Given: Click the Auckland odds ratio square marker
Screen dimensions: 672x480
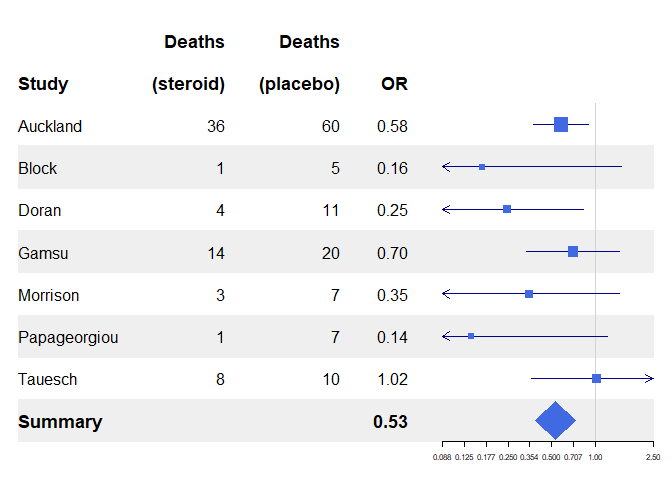Looking at the screenshot, I should pos(561,124).
